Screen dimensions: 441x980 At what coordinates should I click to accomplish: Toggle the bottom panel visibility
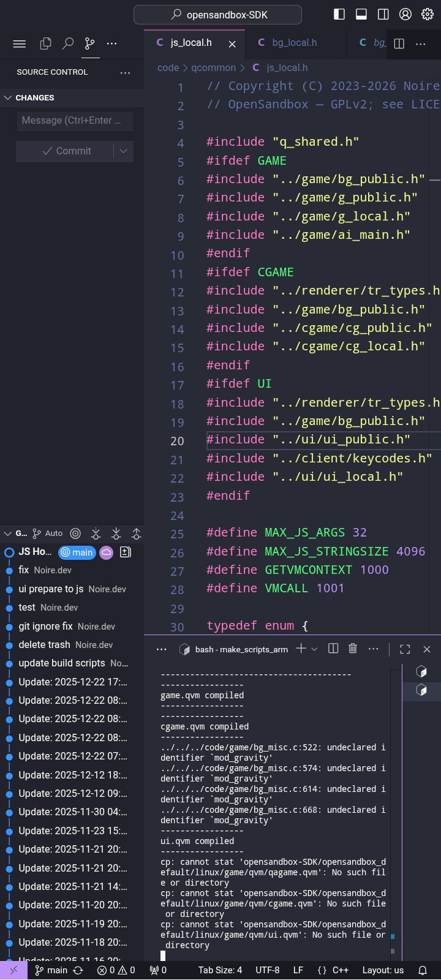[361, 14]
